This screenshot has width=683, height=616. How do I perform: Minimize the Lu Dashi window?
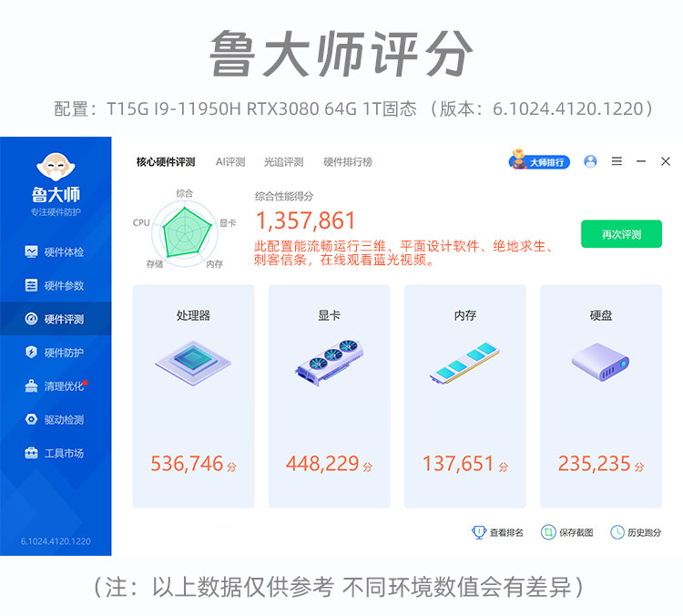point(641,161)
